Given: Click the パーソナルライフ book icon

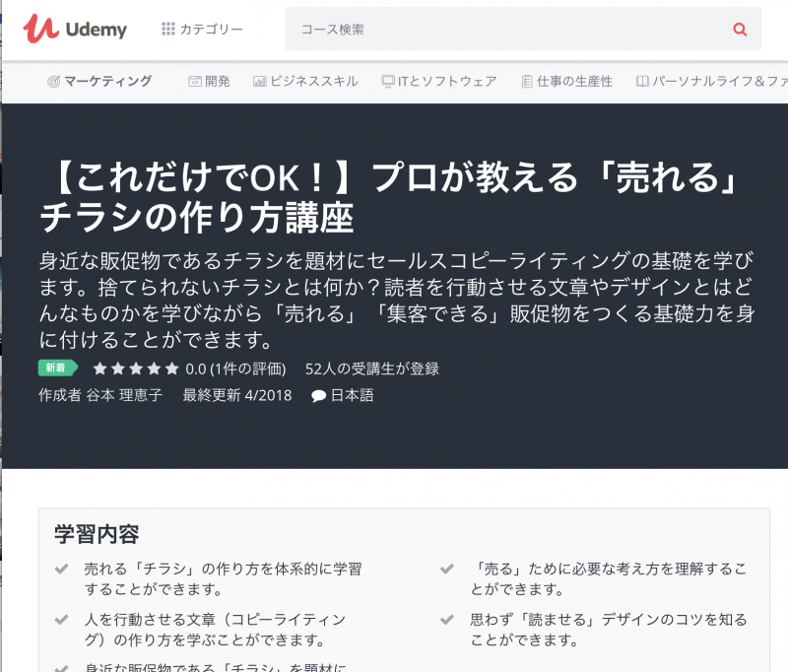Looking at the screenshot, I should pyautogui.click(x=642, y=82).
